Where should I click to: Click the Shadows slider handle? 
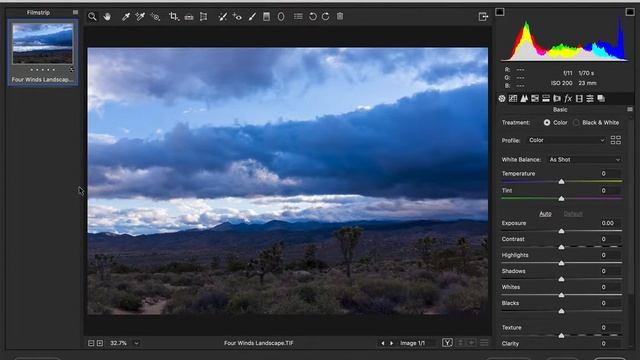point(561,279)
